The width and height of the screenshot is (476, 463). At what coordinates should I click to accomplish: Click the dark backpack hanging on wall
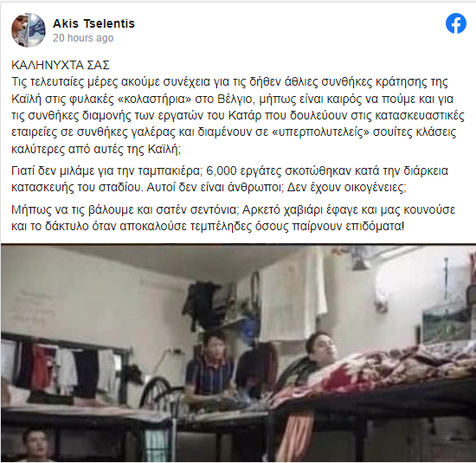[201, 300]
